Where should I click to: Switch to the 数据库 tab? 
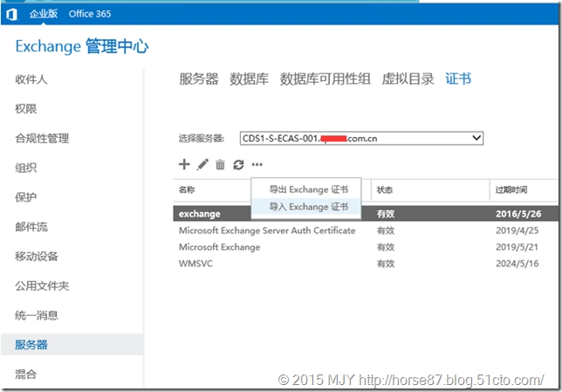point(249,79)
